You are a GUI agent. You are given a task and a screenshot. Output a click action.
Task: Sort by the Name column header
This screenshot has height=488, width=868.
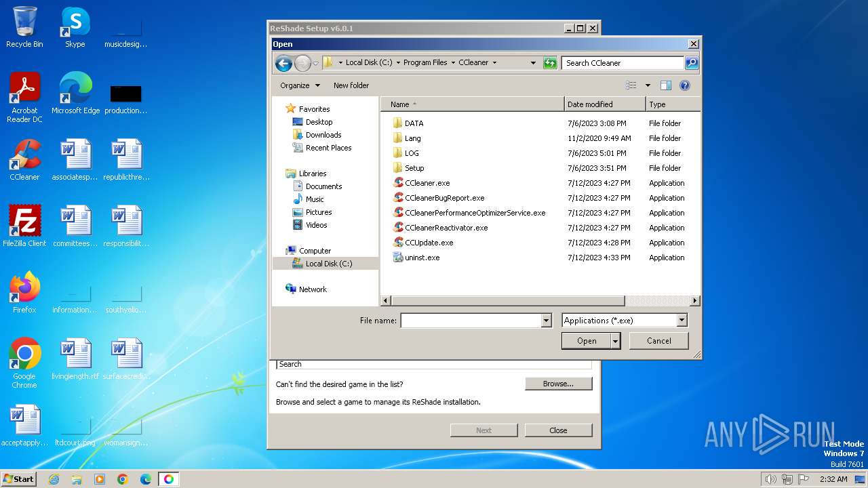473,104
